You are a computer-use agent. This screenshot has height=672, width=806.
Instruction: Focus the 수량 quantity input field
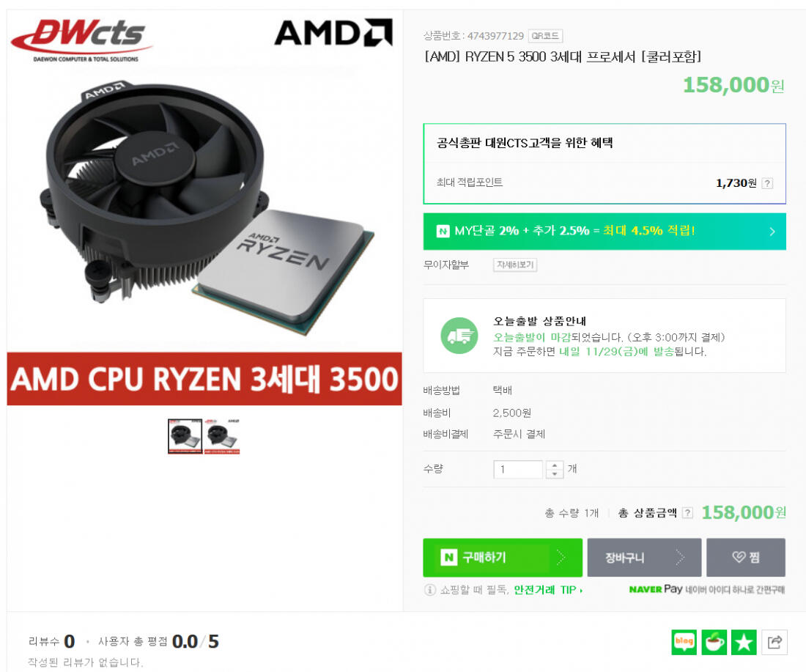(518, 470)
